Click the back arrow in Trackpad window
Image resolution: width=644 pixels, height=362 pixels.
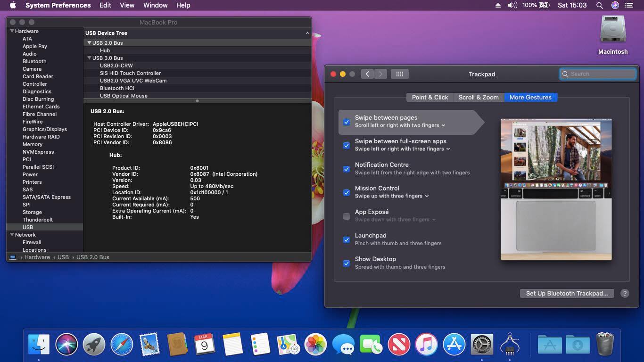(x=367, y=74)
